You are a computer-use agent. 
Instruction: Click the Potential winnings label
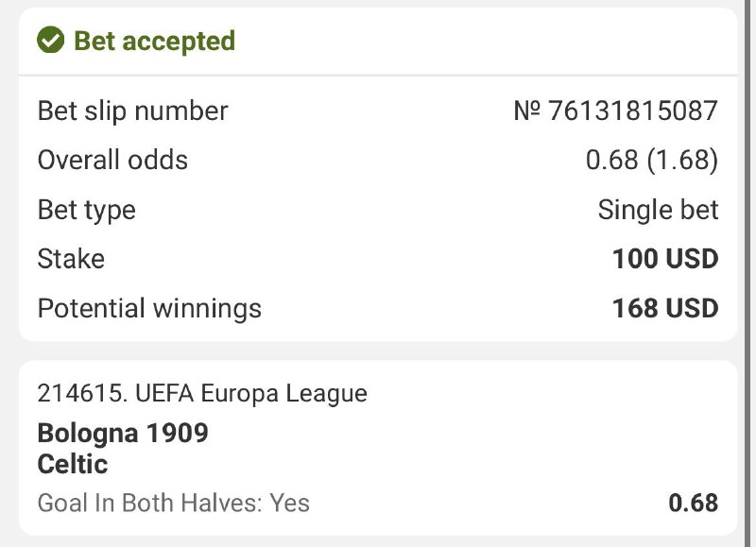coord(149,308)
